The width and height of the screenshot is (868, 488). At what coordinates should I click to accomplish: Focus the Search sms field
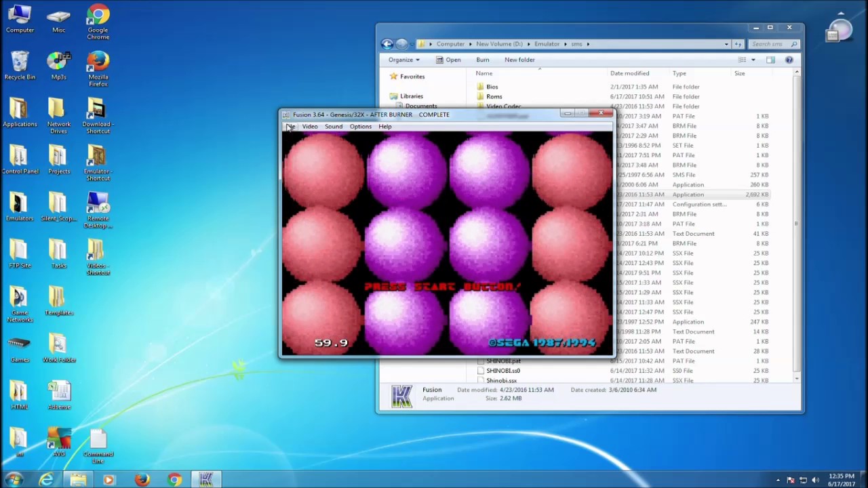click(774, 44)
